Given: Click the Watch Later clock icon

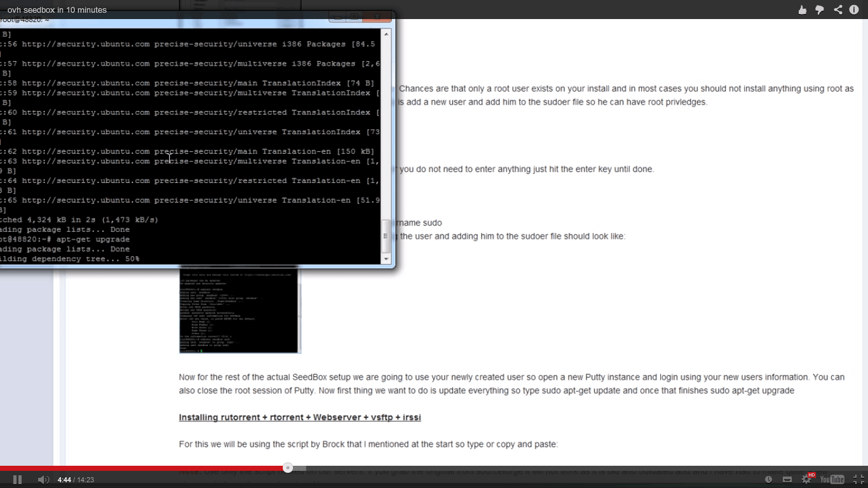Looking at the screenshot, I should point(769,480).
